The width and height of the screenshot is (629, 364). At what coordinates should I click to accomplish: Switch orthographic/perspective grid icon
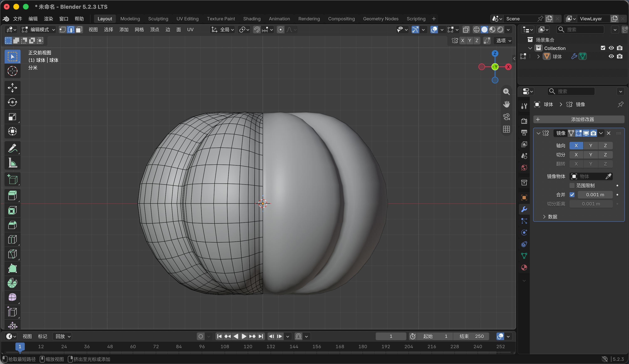[x=506, y=129]
